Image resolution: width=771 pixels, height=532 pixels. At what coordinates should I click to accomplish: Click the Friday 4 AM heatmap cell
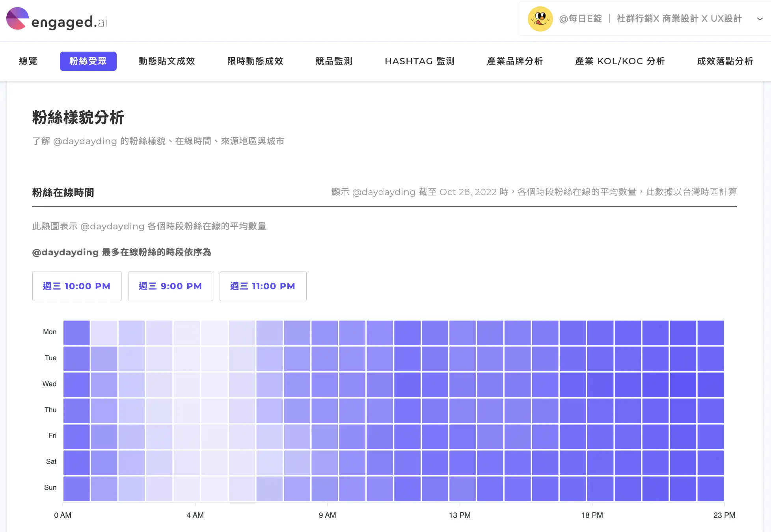(x=187, y=437)
